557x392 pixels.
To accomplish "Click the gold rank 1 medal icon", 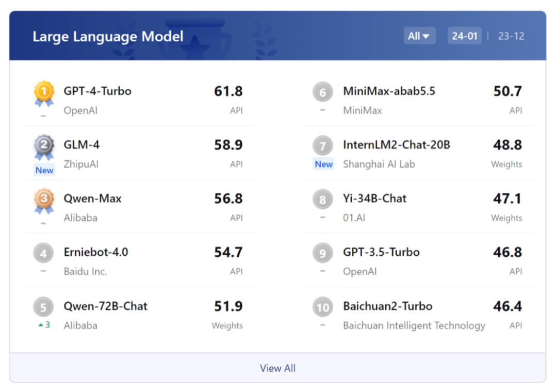I will point(44,93).
